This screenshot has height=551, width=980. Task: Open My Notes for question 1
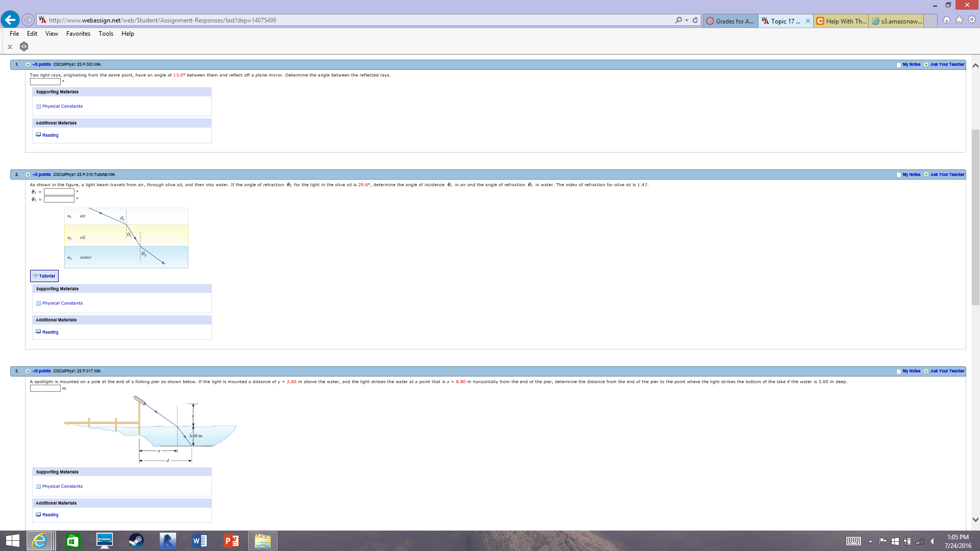tap(911, 65)
